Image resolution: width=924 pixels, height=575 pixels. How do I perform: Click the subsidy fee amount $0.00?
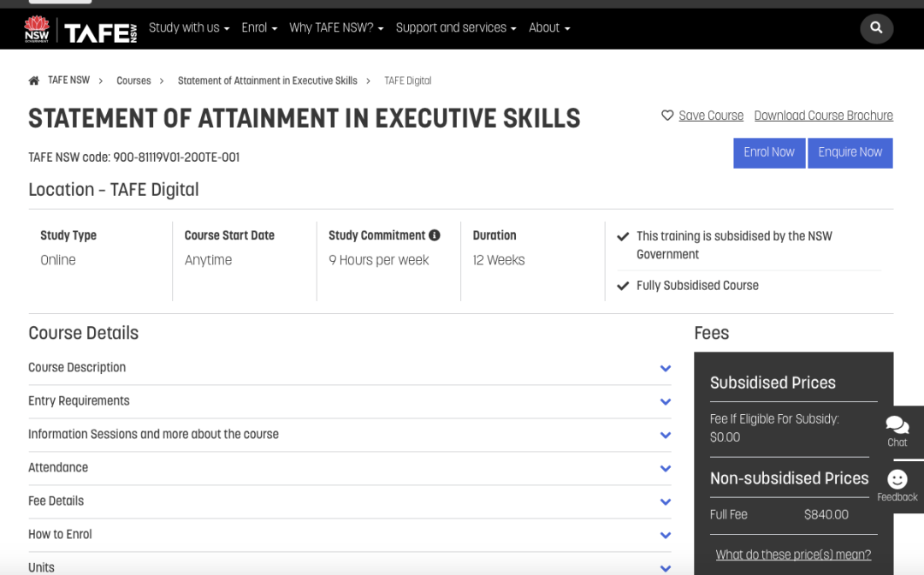725,437
